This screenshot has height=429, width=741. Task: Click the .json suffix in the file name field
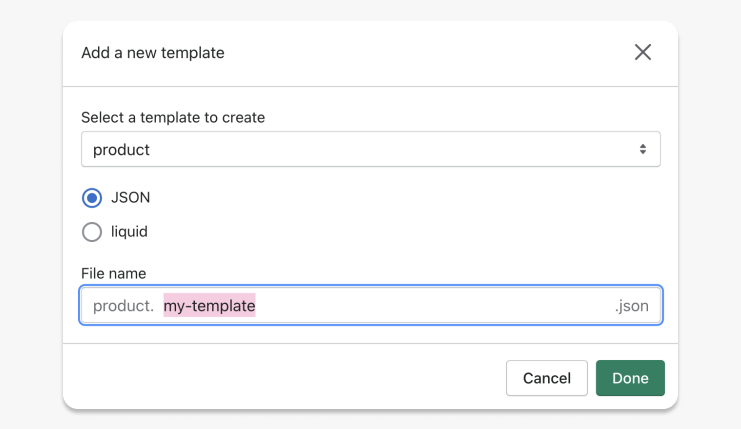(631, 306)
